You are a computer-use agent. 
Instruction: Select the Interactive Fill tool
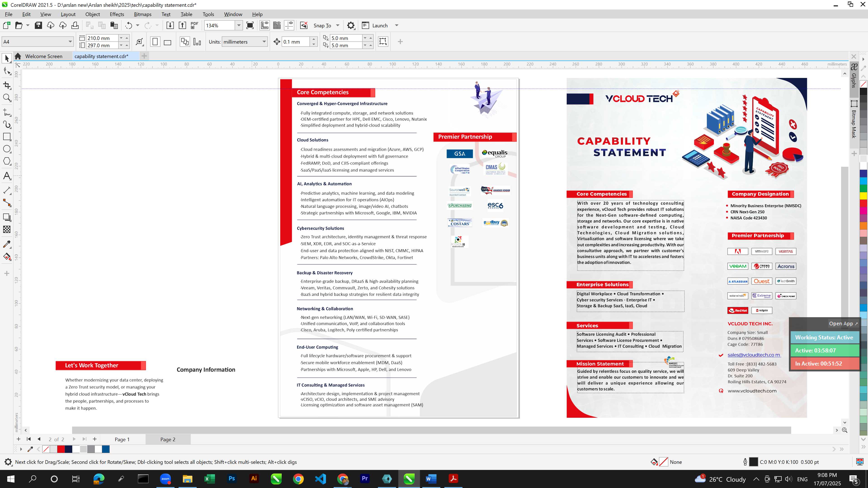point(7,257)
